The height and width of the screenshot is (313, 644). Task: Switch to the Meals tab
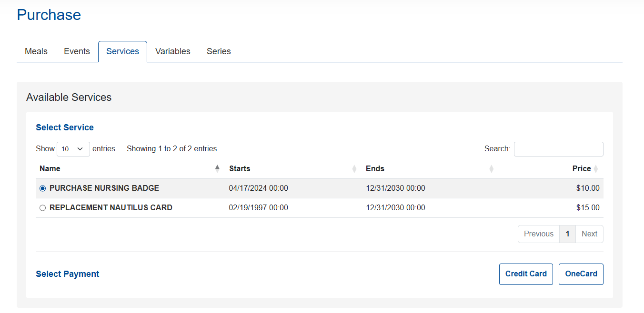pos(36,51)
